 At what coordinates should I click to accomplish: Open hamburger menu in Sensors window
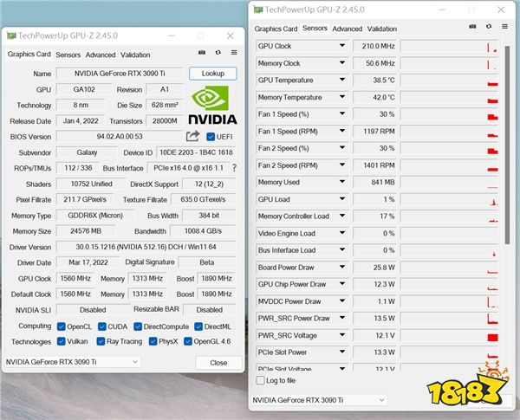click(504, 26)
